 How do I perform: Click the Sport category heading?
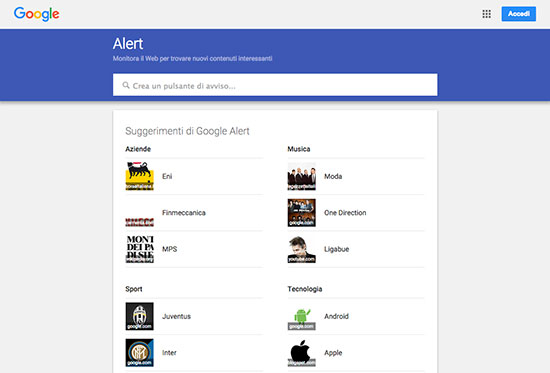134,289
